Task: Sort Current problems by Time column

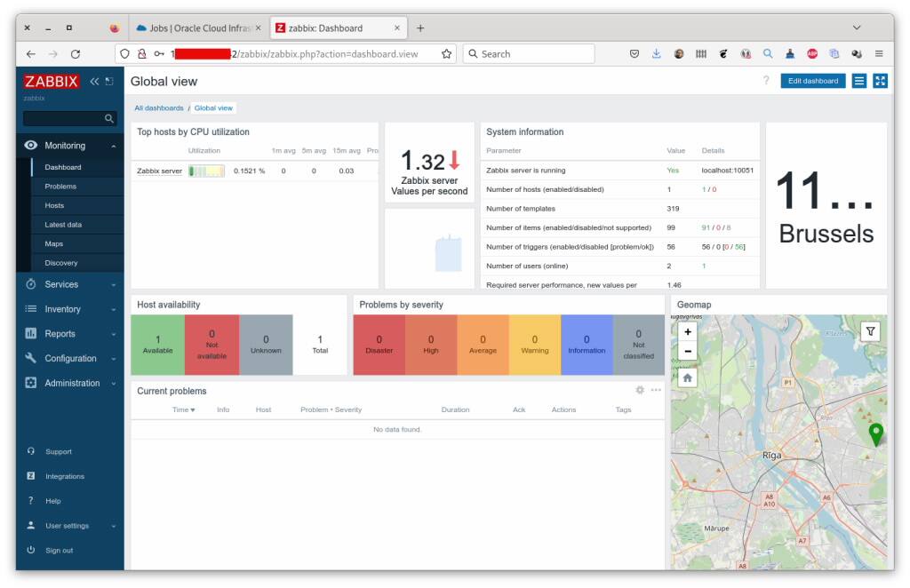Action: pos(183,410)
